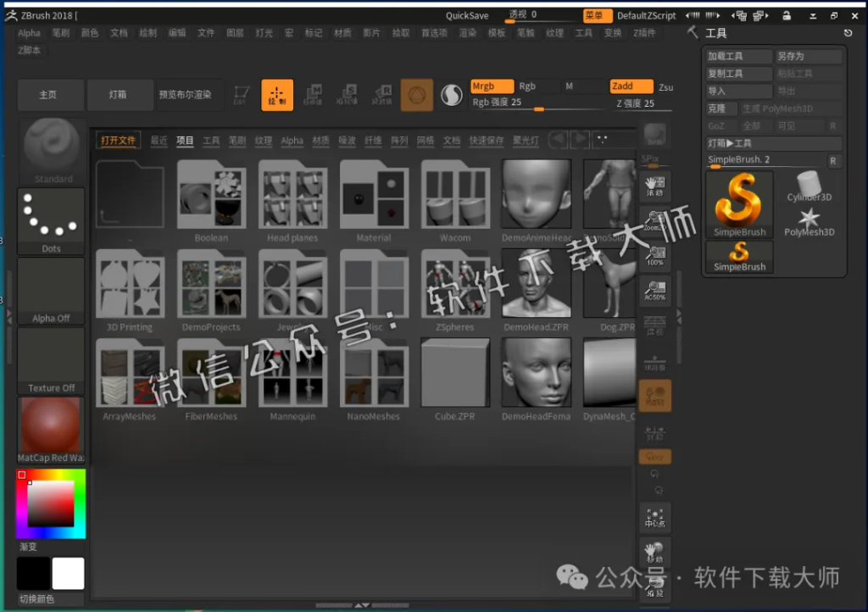Viewport: 868px width, 612px height.
Task: Click the Dots stroke icon on the left
Action: [50, 217]
